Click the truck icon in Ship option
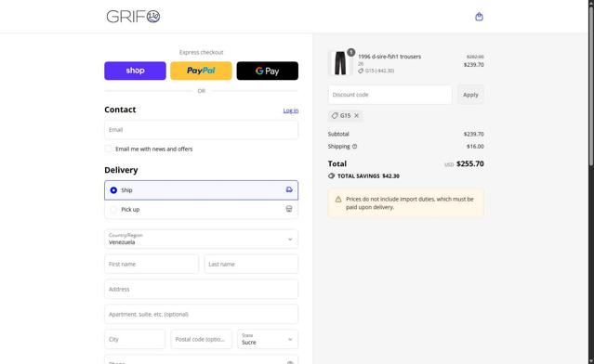This screenshot has width=594, height=364. [289, 190]
